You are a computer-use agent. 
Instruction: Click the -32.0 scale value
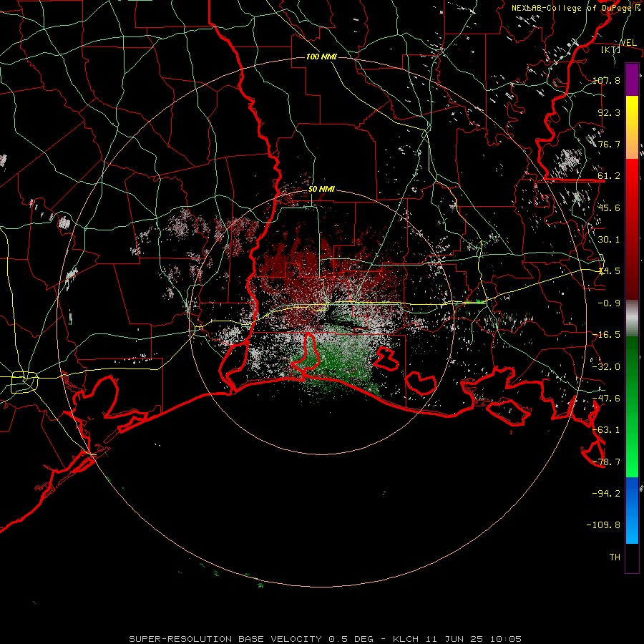[x=606, y=367]
